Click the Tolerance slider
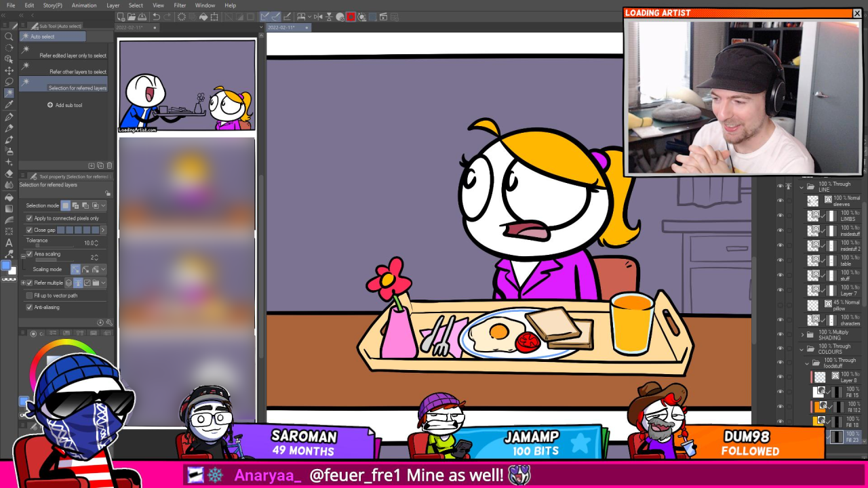 pyautogui.click(x=54, y=245)
